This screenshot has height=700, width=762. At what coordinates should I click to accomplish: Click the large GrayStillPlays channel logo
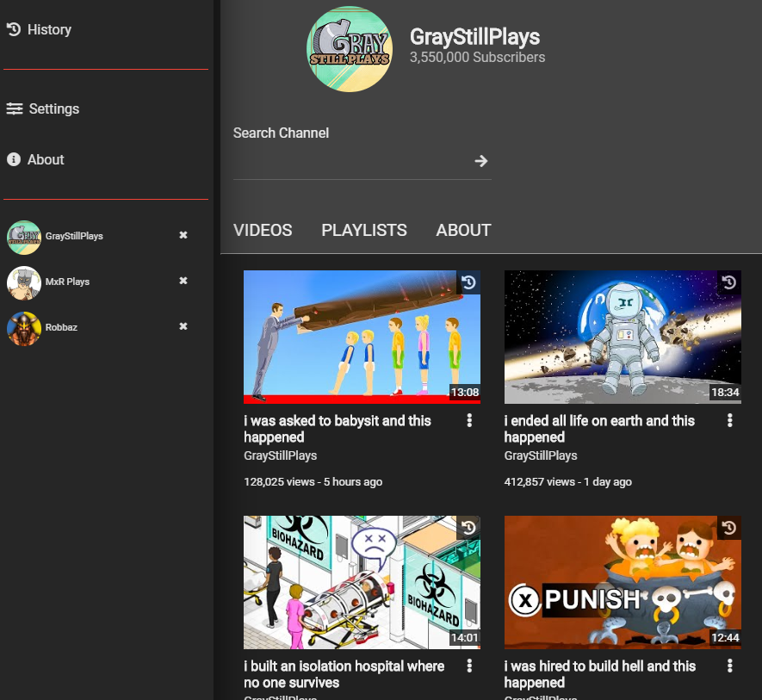350,49
